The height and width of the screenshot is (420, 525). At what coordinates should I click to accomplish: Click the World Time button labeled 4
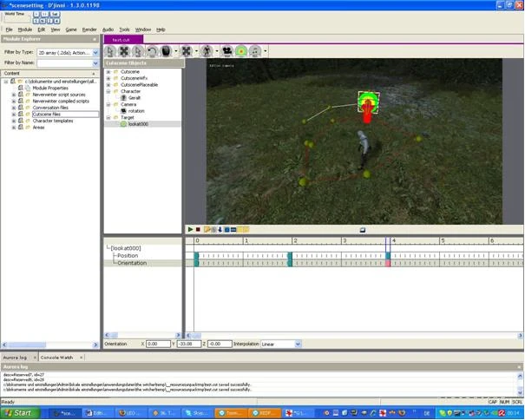(x=57, y=21)
